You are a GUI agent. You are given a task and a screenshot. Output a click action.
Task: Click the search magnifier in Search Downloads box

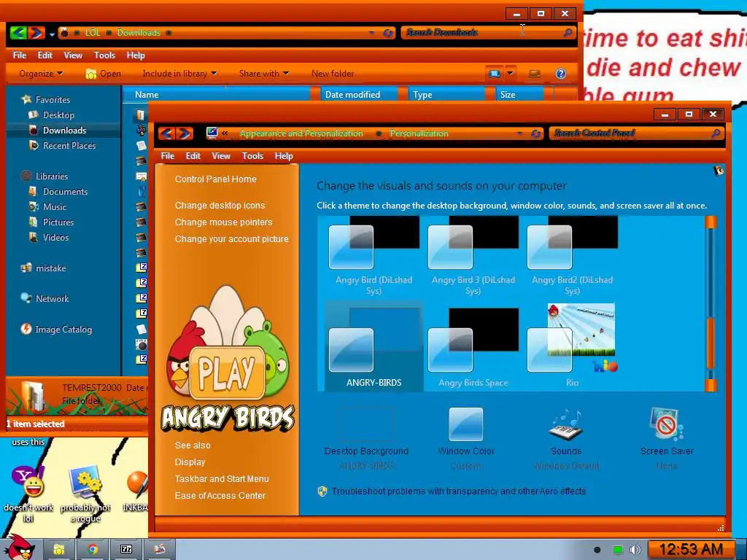[568, 32]
